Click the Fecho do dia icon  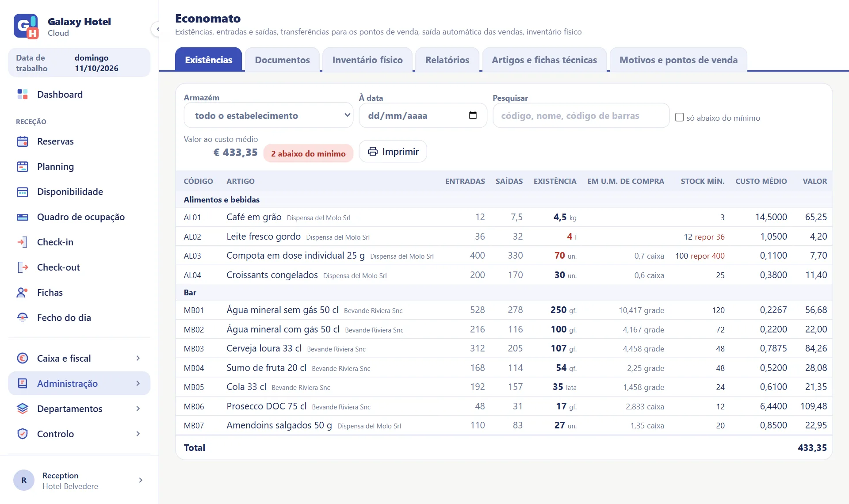tap(23, 318)
